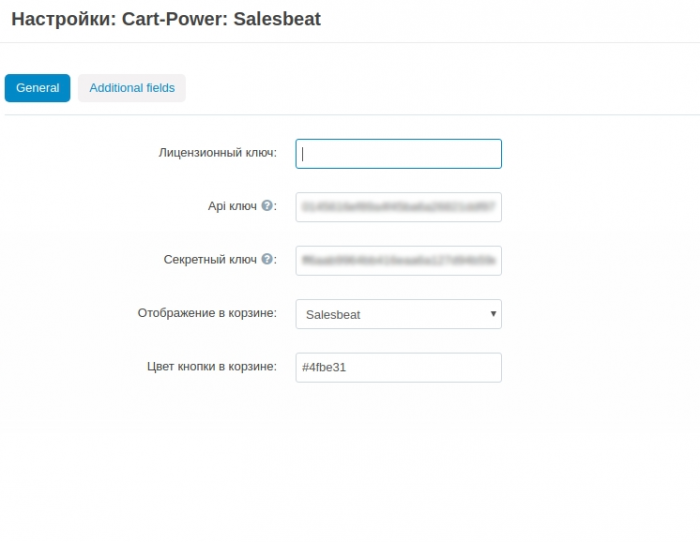Screen dimensions: 700x542
Task: Select the Salesbeat option text in dropdown
Action: [x=333, y=315]
